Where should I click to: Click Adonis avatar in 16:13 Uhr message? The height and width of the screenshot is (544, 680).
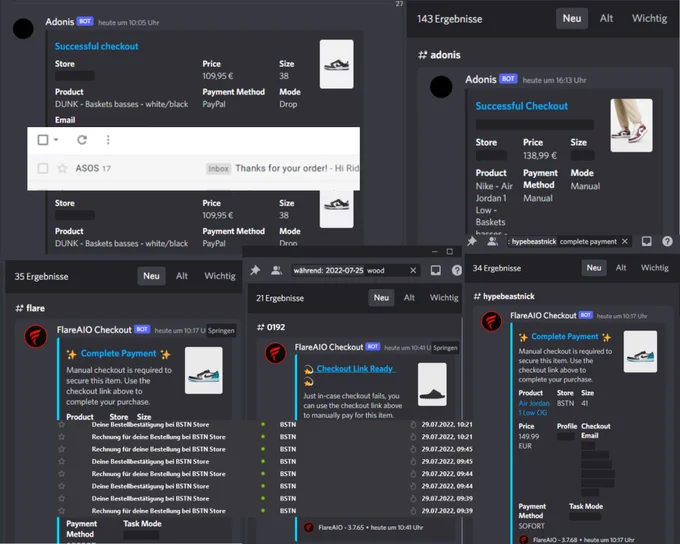click(441, 86)
